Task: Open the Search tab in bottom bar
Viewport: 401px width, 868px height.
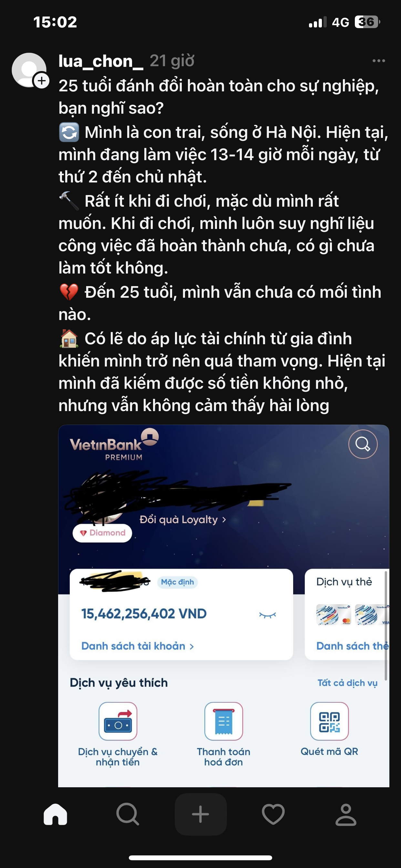Action: pyautogui.click(x=128, y=814)
